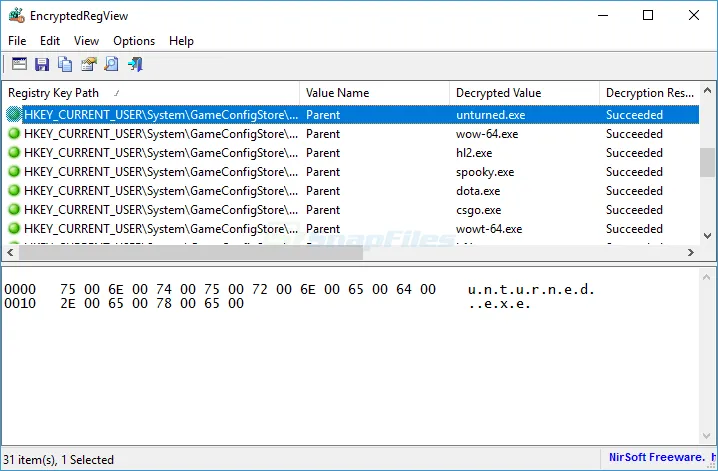Click the list's horizontal scrollbar thumb
The height and width of the screenshot is (471, 718).
(191, 252)
